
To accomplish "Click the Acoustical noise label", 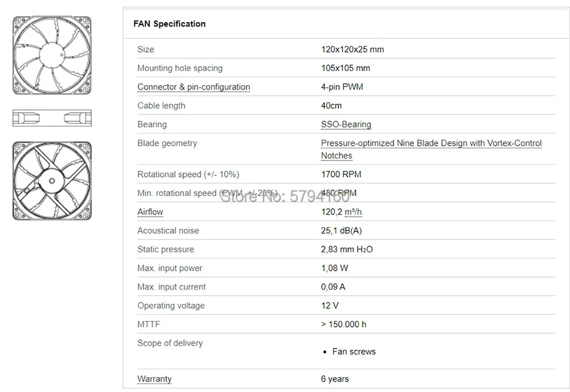I will [168, 231].
